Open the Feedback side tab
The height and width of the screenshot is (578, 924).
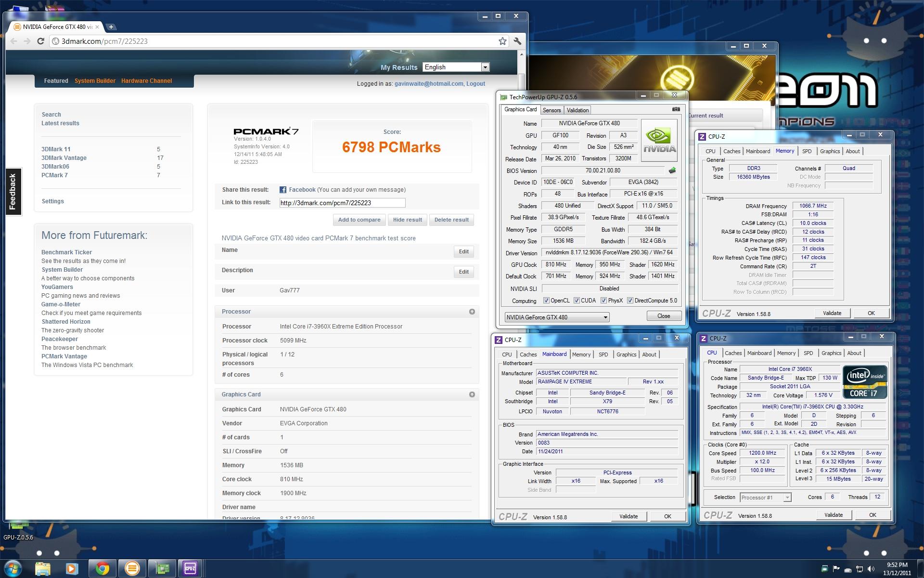[13, 191]
